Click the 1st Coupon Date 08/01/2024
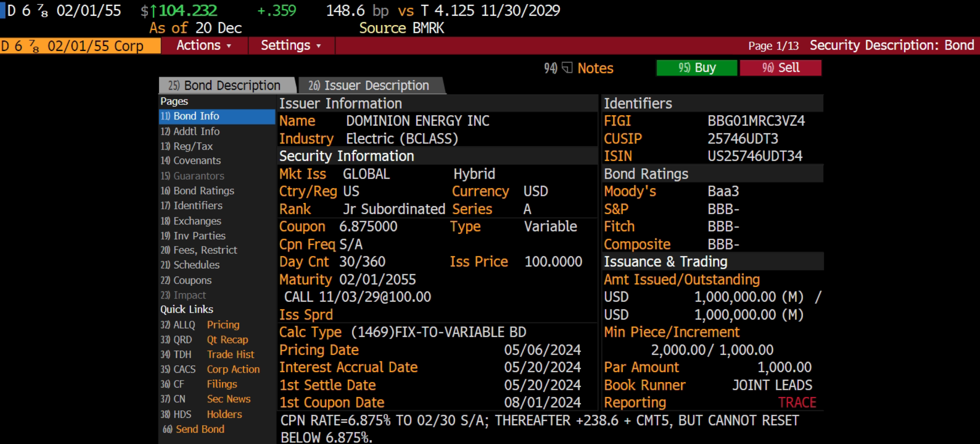 click(543, 402)
